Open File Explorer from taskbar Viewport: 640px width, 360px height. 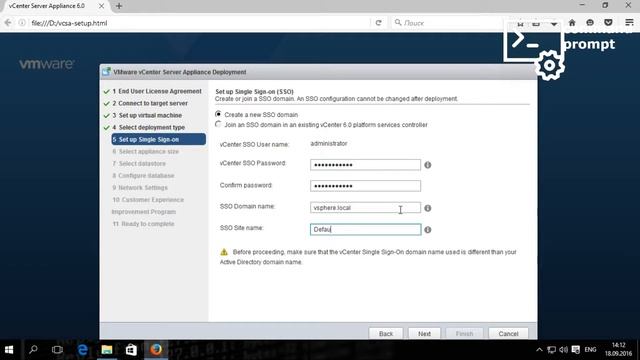pyautogui.click(x=107, y=350)
